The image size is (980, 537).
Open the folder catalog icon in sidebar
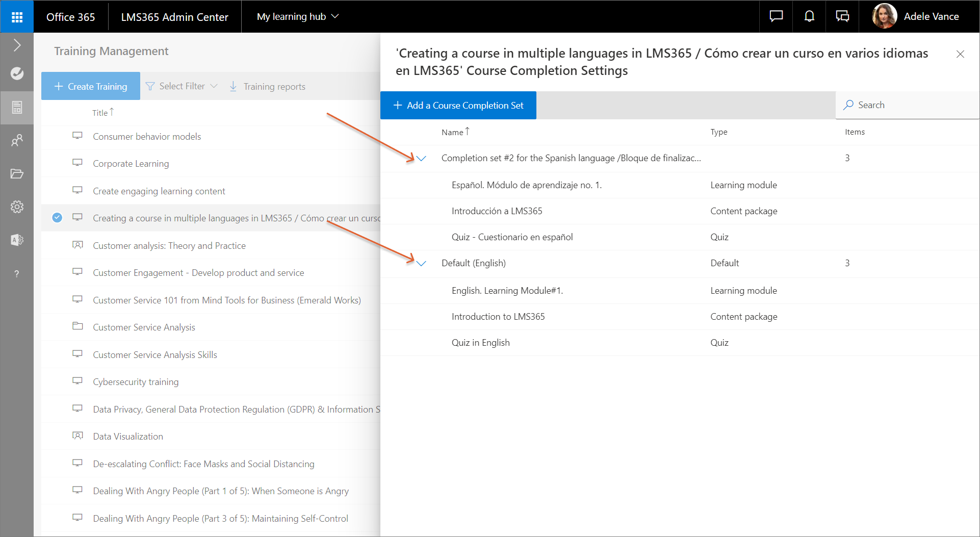[17, 174]
